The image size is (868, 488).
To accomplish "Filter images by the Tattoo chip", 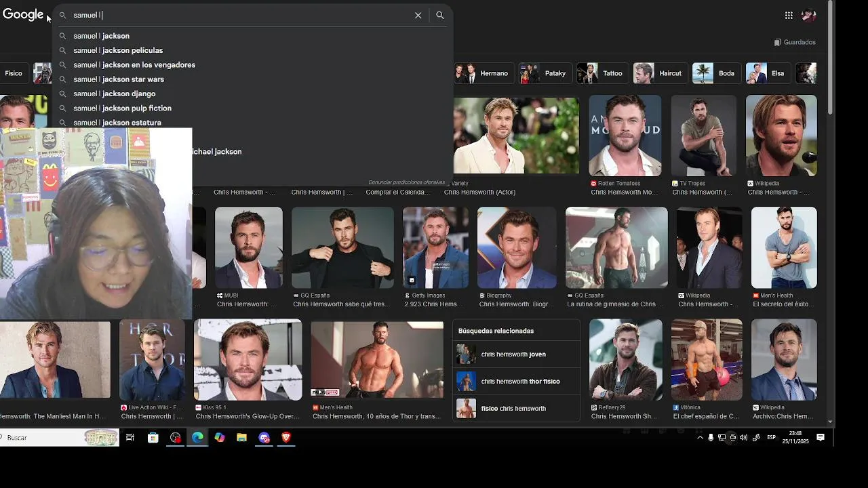I will [603, 73].
